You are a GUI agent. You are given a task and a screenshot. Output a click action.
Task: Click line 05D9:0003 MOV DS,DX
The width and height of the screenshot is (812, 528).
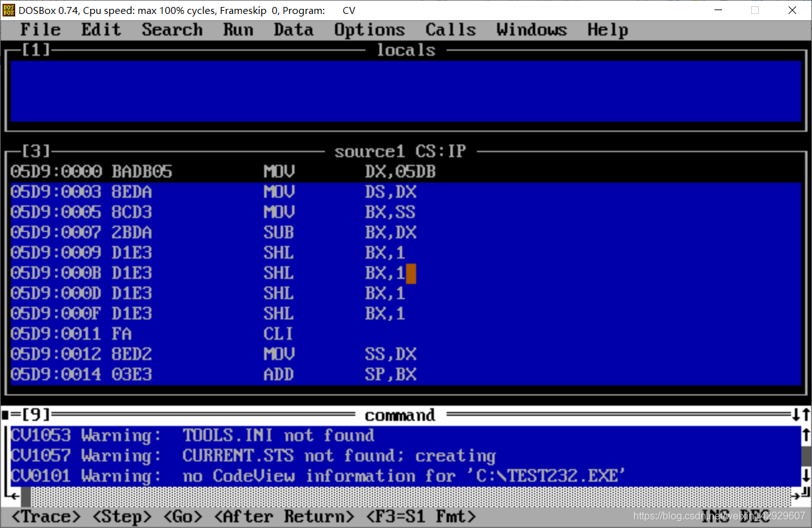405,192
